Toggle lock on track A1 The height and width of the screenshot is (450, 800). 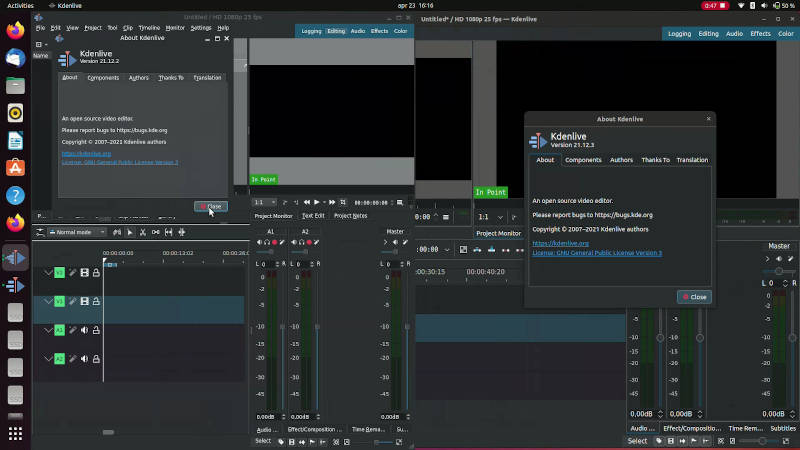click(96, 330)
